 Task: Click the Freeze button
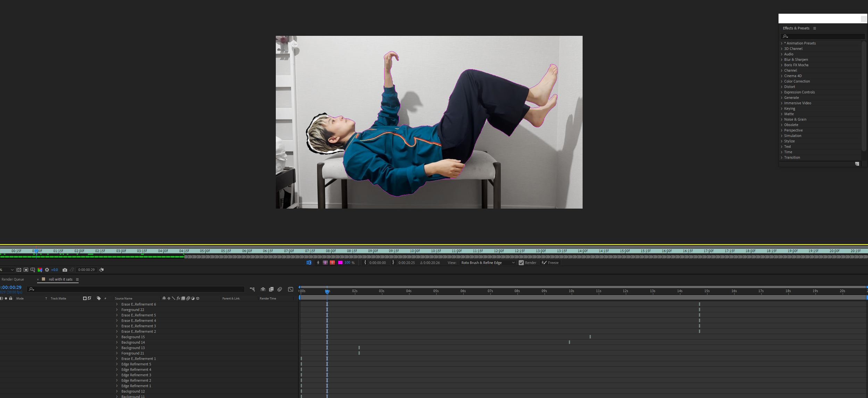550,263
